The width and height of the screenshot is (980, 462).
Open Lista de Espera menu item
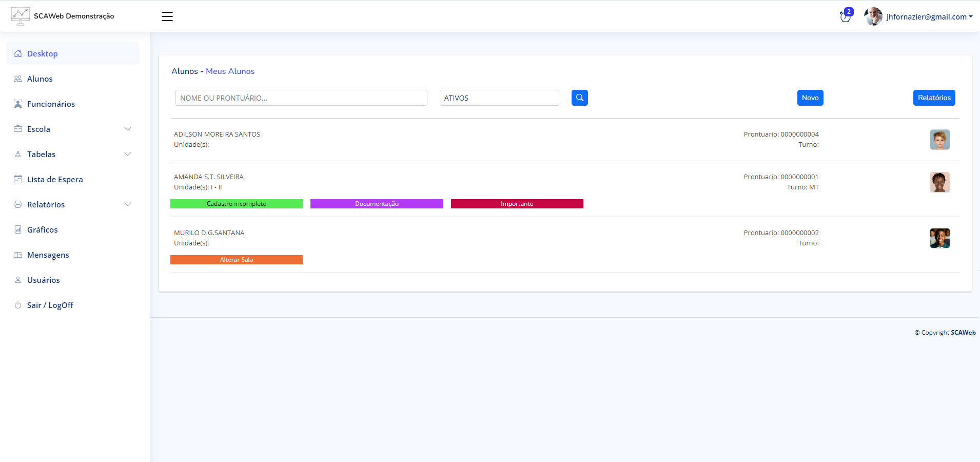[x=55, y=179]
